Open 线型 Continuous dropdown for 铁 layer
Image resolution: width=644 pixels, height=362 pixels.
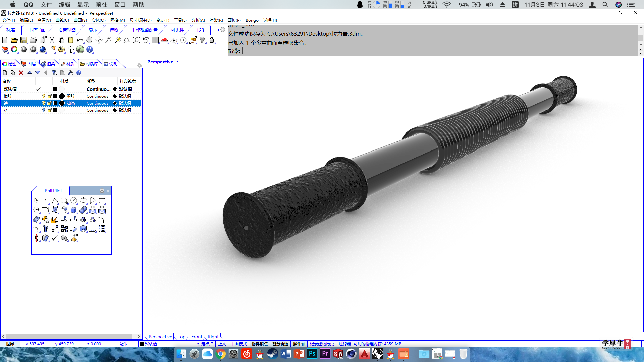point(97,103)
